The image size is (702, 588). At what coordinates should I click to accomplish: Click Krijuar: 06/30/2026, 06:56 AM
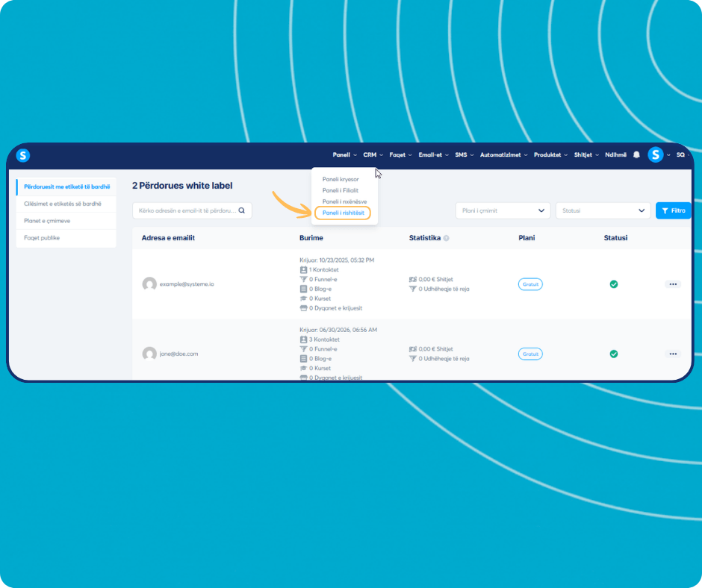pos(338,330)
